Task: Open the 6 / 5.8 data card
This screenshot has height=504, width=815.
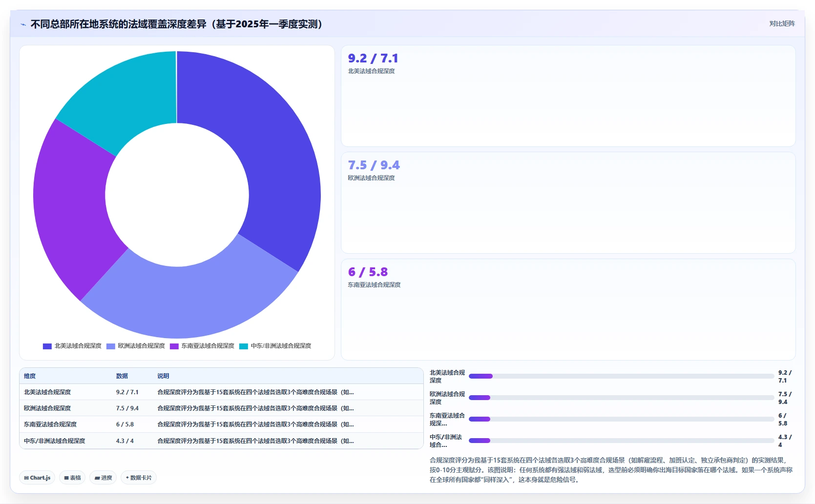Action: point(568,309)
